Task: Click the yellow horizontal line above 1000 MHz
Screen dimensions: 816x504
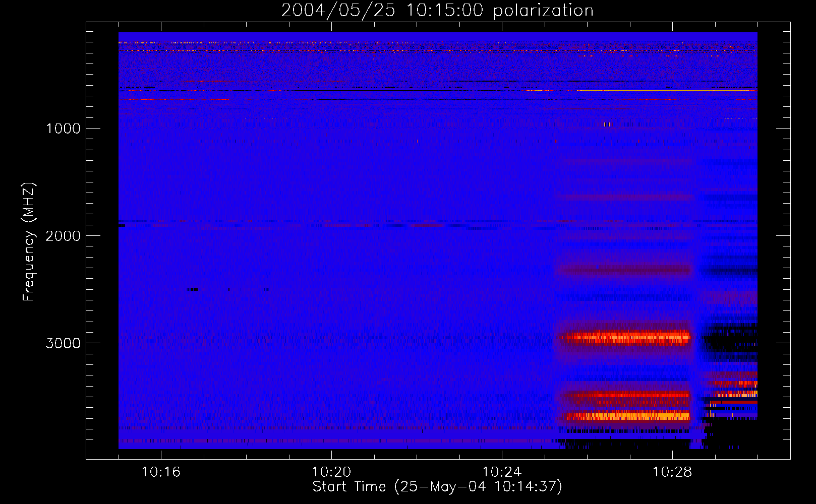Action: click(666, 91)
